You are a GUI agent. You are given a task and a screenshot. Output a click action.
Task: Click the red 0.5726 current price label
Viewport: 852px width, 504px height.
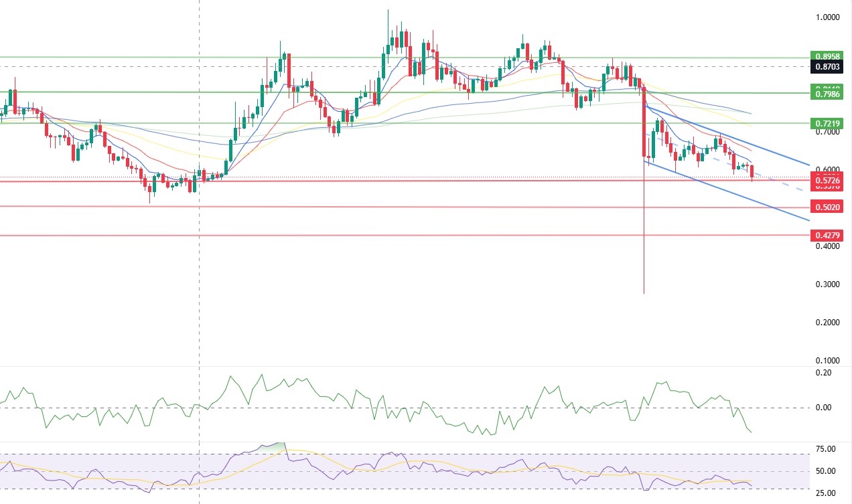coord(827,180)
